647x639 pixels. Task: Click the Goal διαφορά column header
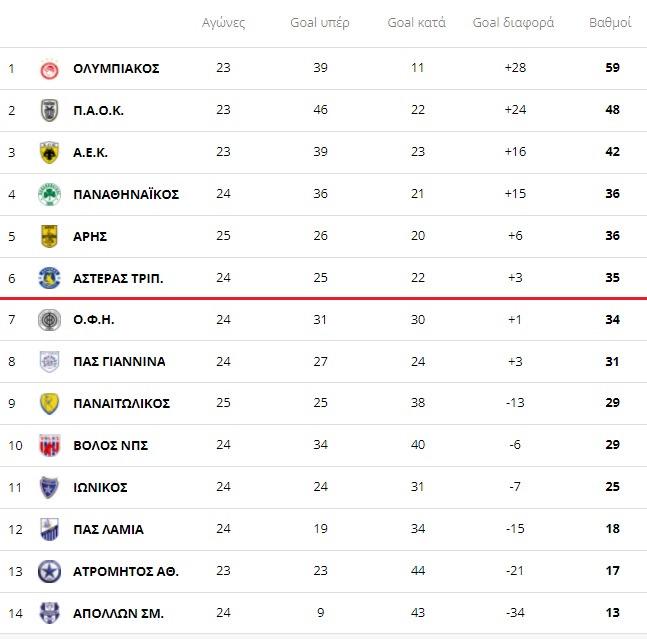click(x=513, y=22)
